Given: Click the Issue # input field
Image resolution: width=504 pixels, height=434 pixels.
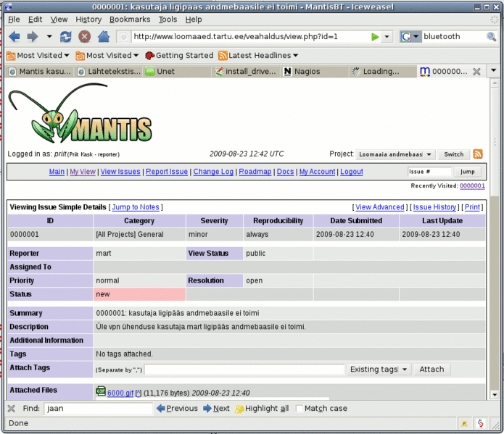Looking at the screenshot, I should (x=429, y=172).
